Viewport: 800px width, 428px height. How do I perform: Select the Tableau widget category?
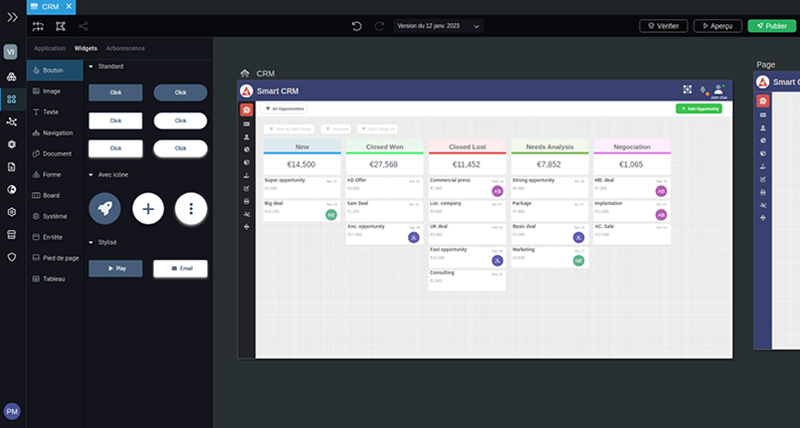pyautogui.click(x=55, y=279)
